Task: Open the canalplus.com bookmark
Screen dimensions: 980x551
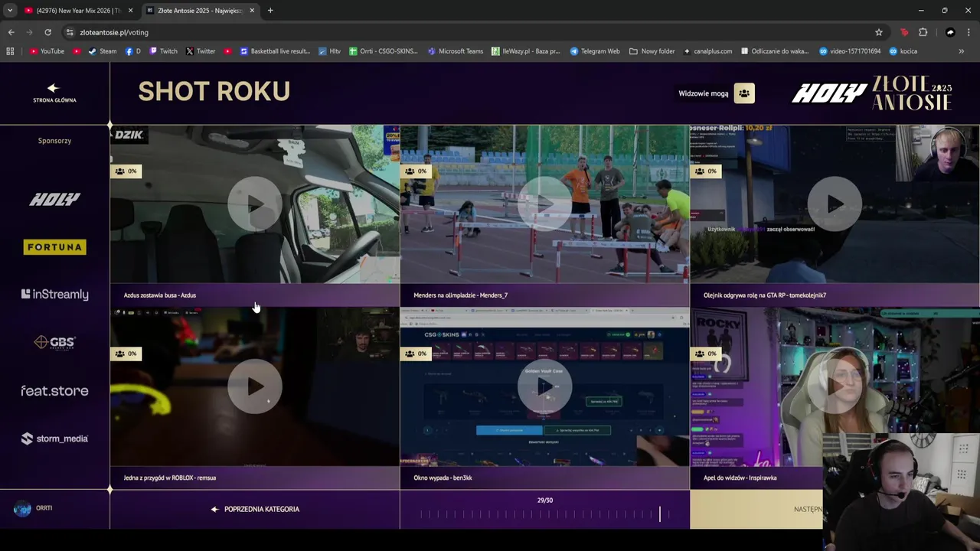Action: tap(707, 51)
